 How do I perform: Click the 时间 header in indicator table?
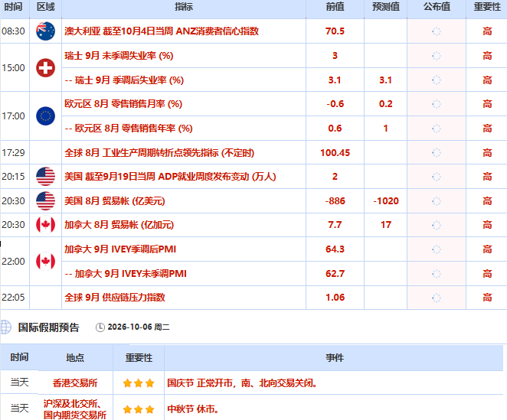tap(13, 7)
